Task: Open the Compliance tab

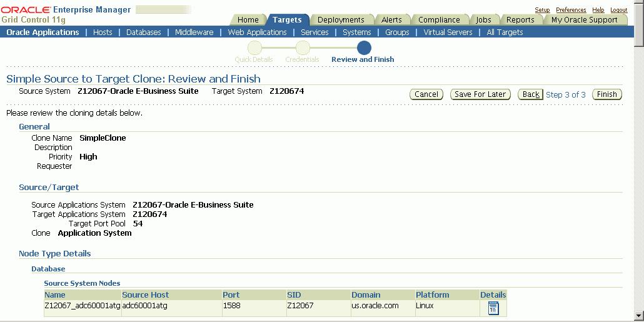Action: pos(439,20)
